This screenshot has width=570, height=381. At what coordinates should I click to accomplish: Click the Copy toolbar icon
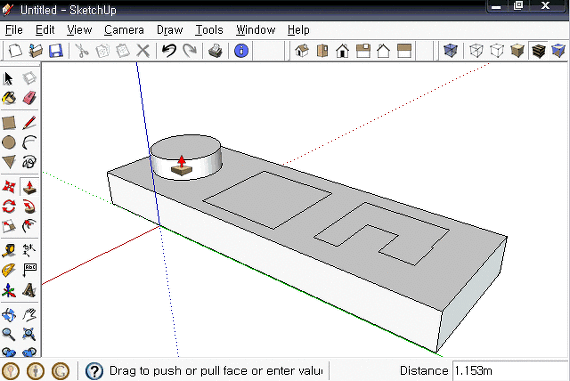[x=103, y=51]
